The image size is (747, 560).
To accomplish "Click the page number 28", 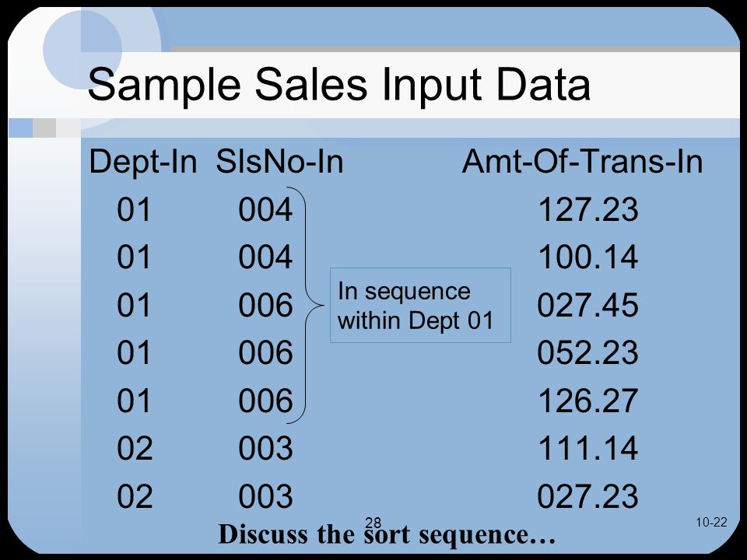I will point(373,523).
